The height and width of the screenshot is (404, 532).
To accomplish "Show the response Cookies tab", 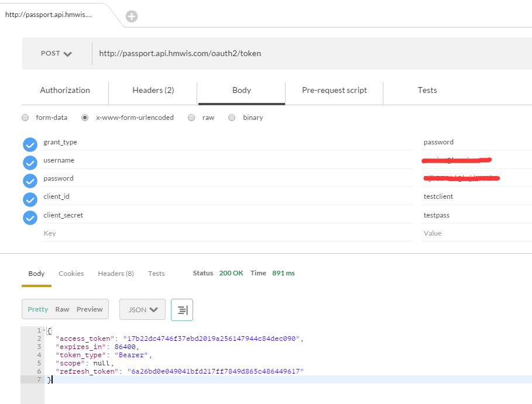I will pos(71,274).
